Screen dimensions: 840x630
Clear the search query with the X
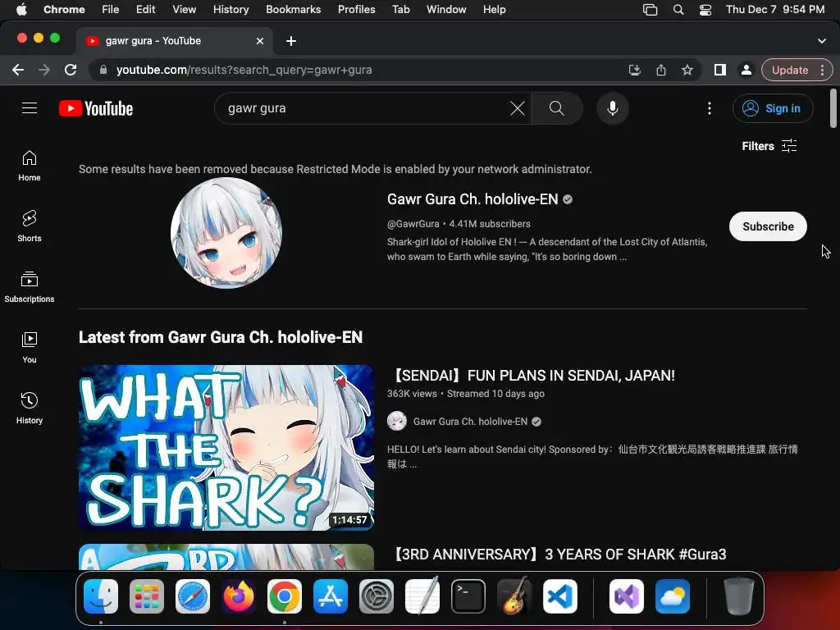pos(517,108)
